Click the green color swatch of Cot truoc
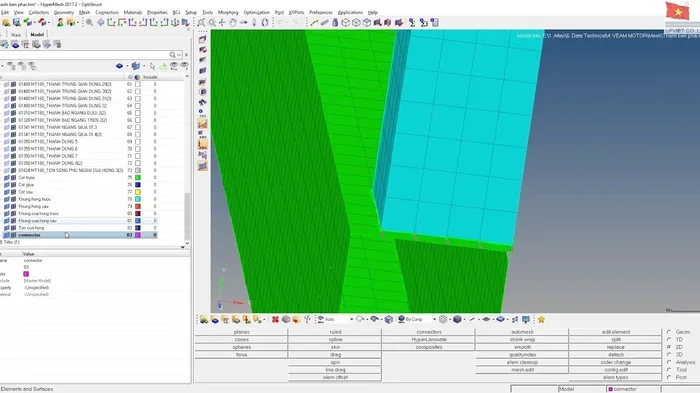 tap(138, 177)
